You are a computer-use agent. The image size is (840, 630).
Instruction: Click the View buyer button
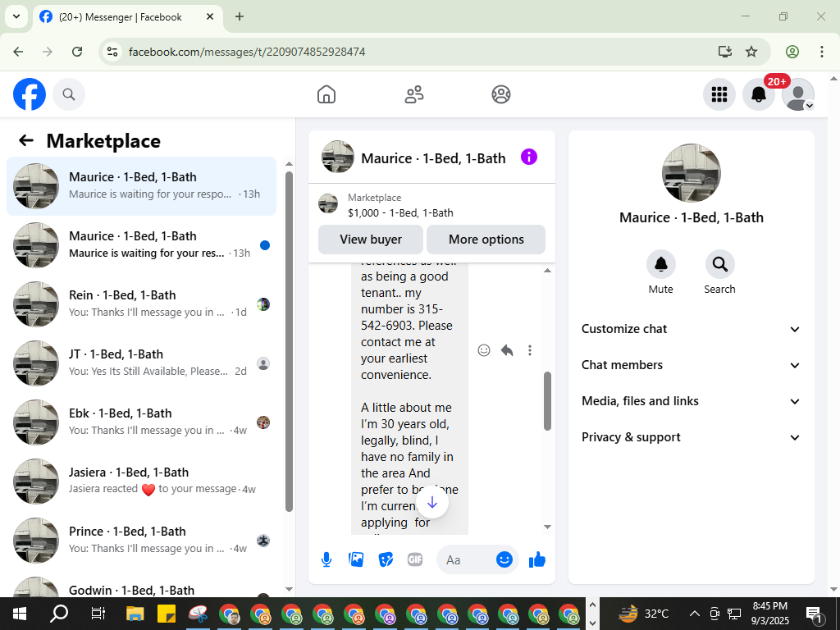371,240
